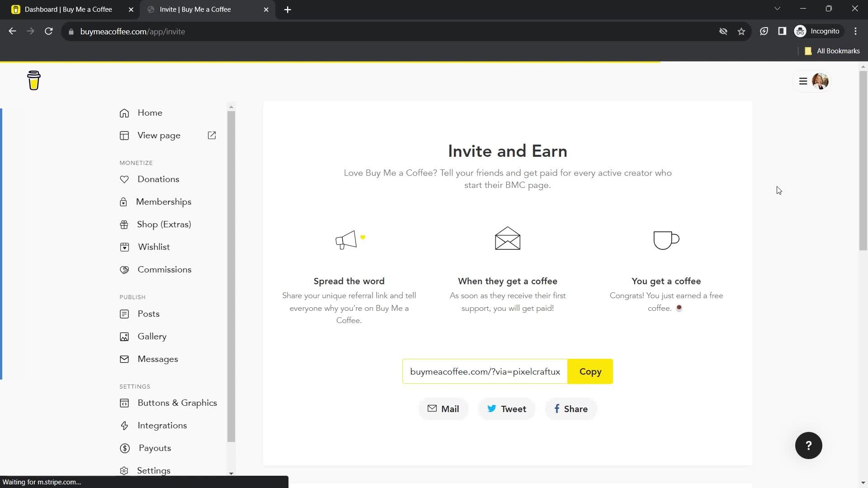The image size is (868, 488).
Task: Tweet the referral link
Action: click(507, 409)
